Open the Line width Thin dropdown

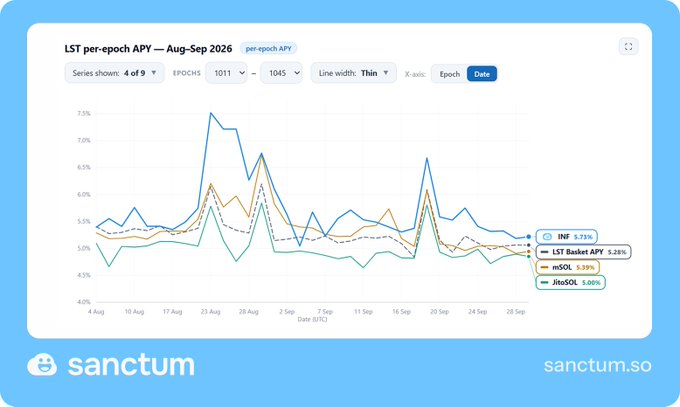(353, 73)
